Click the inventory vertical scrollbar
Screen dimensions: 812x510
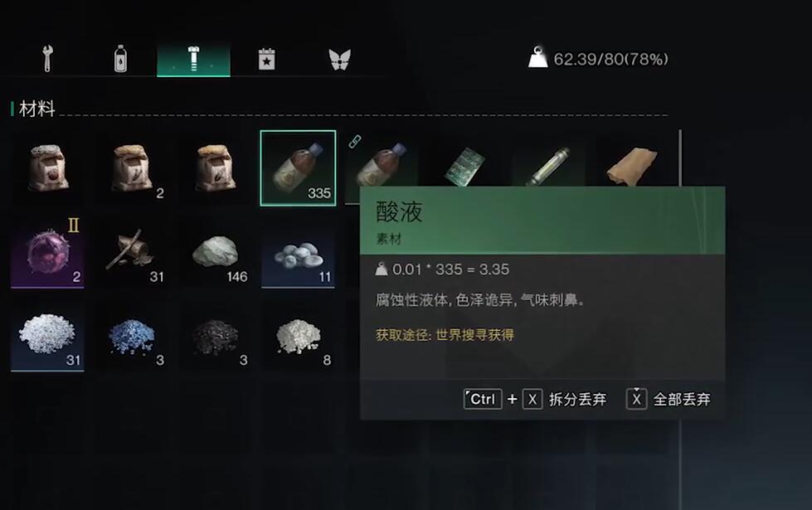(x=680, y=158)
